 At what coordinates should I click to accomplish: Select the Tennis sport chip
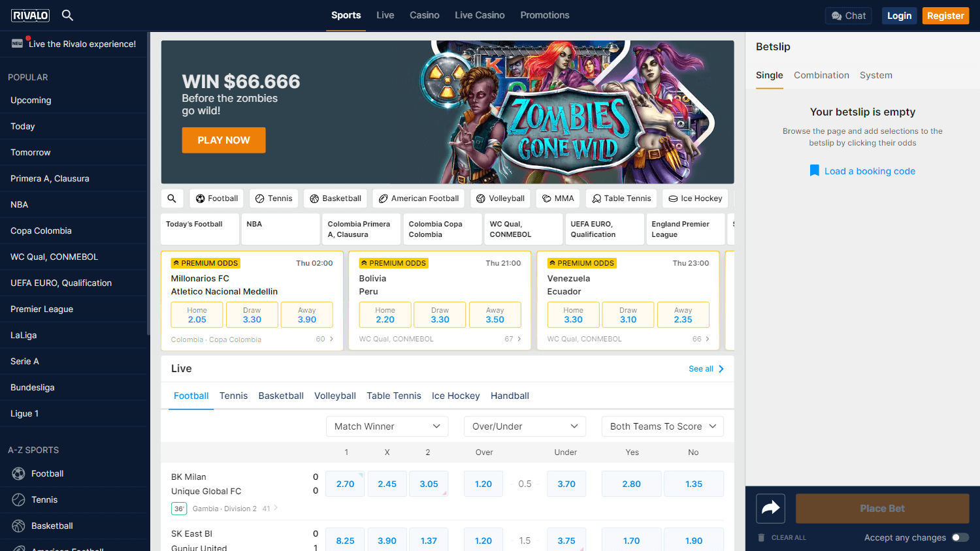(274, 198)
